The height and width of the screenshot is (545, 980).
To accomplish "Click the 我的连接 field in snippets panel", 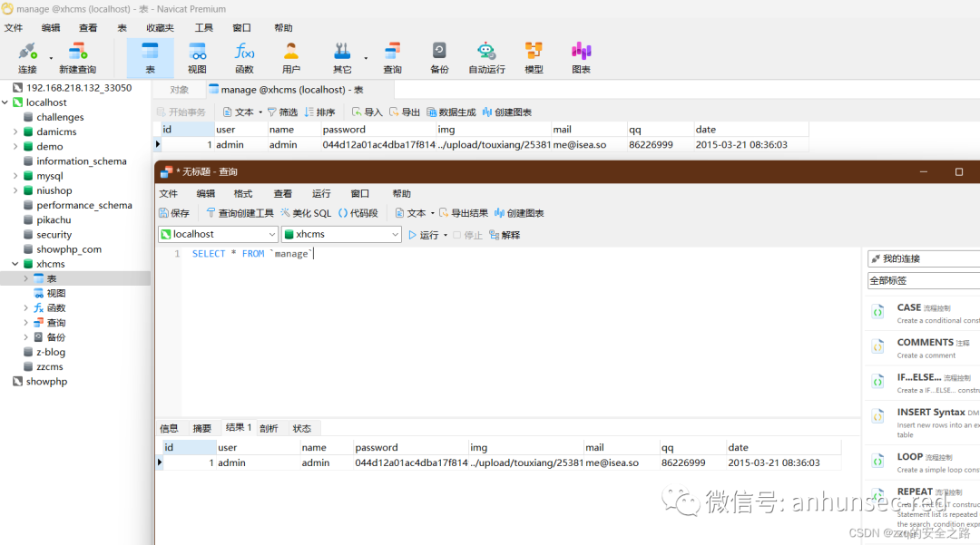I will [x=924, y=258].
